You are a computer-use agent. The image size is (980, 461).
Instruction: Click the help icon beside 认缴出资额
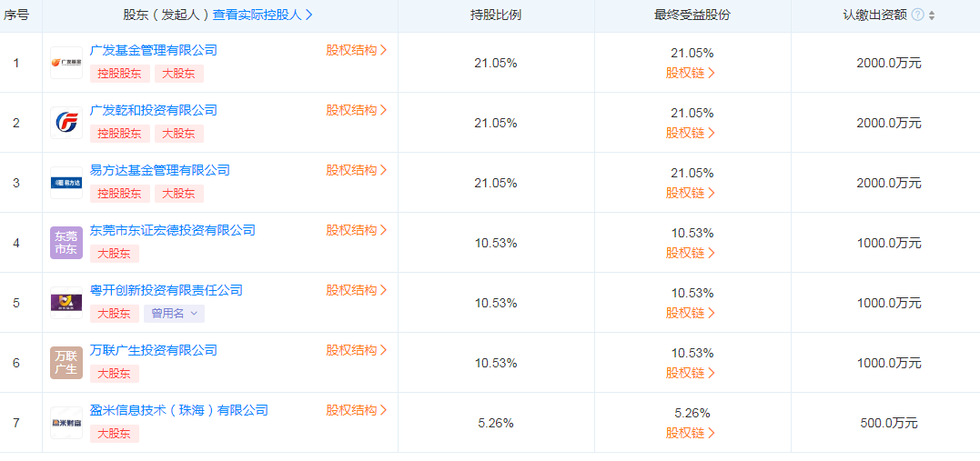[917, 15]
